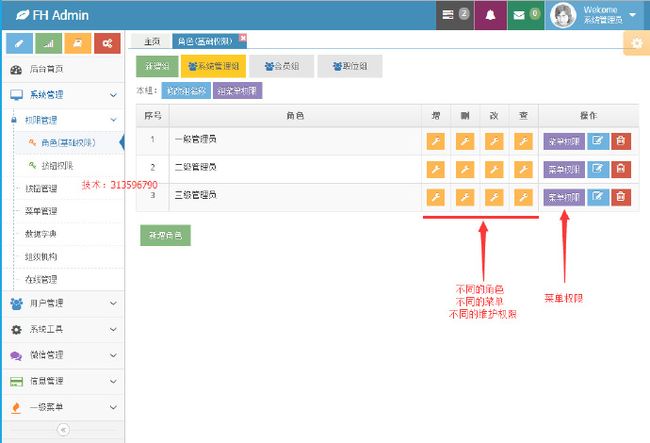Click 改 wrench button for 三级管理员
This screenshot has height=443, width=650.
click(x=494, y=197)
